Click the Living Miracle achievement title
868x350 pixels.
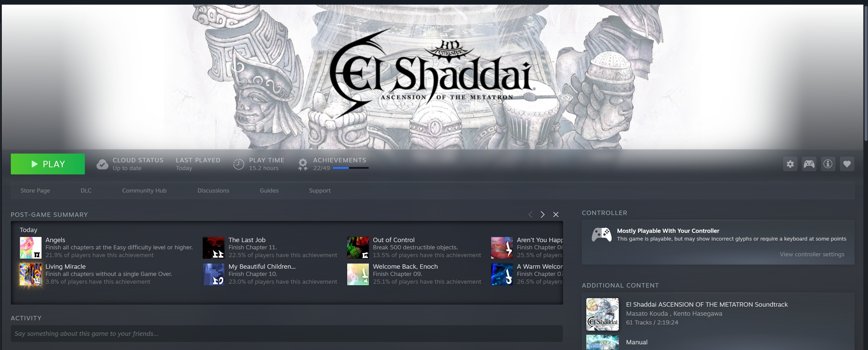pyautogui.click(x=65, y=266)
